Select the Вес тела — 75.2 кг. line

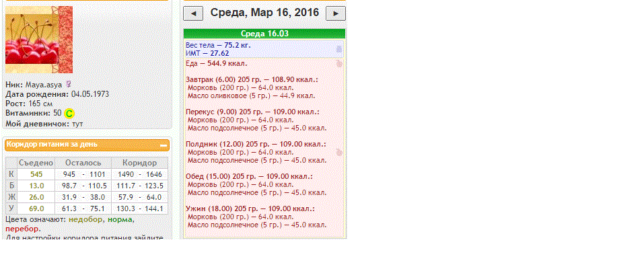pyautogui.click(x=218, y=45)
